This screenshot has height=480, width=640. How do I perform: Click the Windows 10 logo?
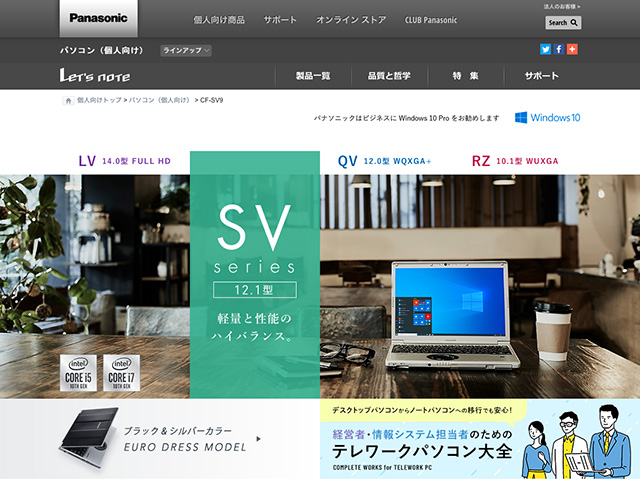pyautogui.click(x=547, y=118)
